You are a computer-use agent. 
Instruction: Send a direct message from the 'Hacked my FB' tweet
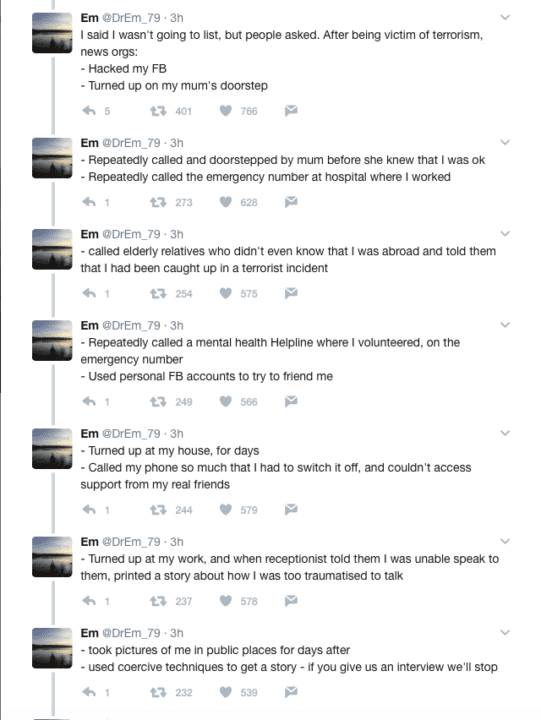(291, 110)
